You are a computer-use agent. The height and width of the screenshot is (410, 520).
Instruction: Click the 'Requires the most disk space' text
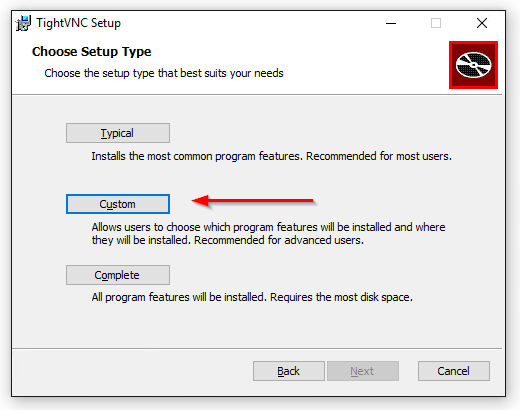[x=341, y=297]
